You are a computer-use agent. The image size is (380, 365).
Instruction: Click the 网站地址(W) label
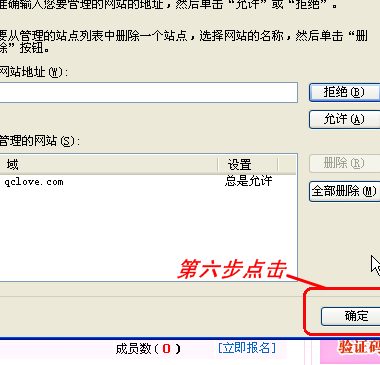(34, 72)
